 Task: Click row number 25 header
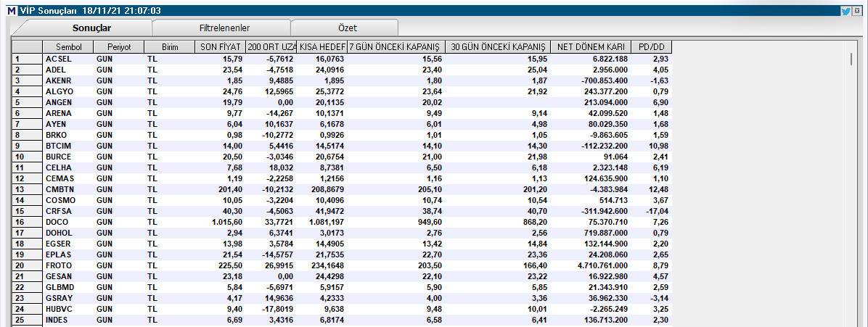coord(27,320)
